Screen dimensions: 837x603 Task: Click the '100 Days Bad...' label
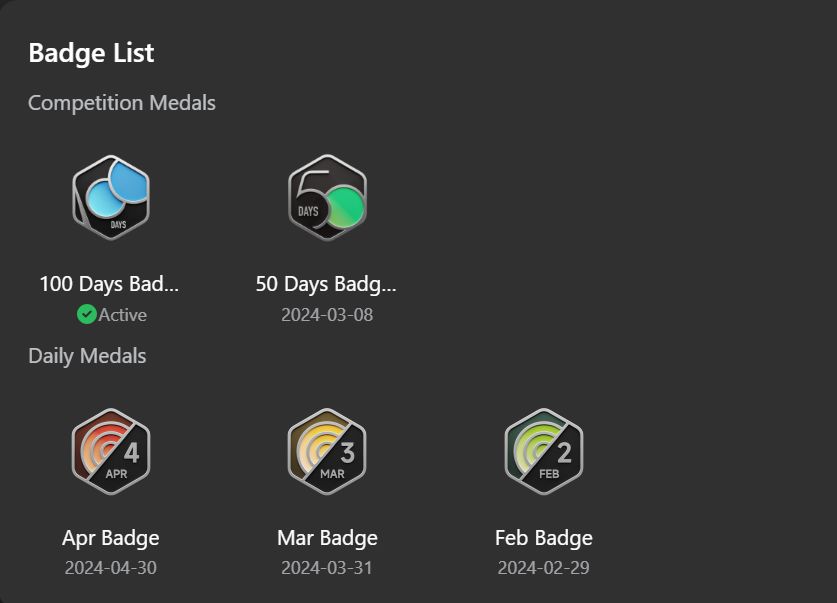109,284
